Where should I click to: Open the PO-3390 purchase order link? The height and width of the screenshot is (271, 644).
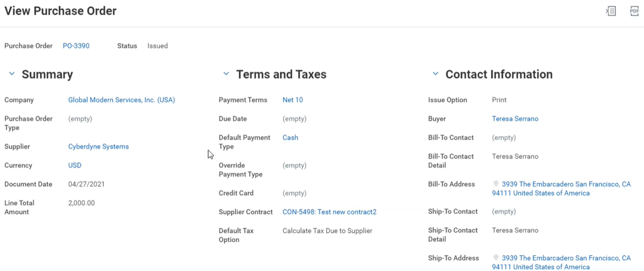click(x=76, y=46)
